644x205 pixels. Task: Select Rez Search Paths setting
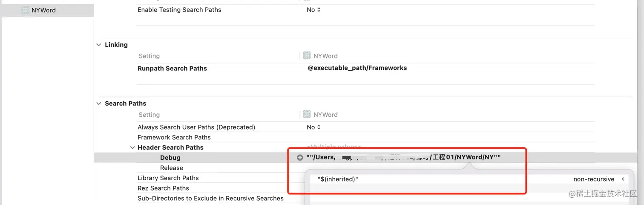pyautogui.click(x=163, y=188)
